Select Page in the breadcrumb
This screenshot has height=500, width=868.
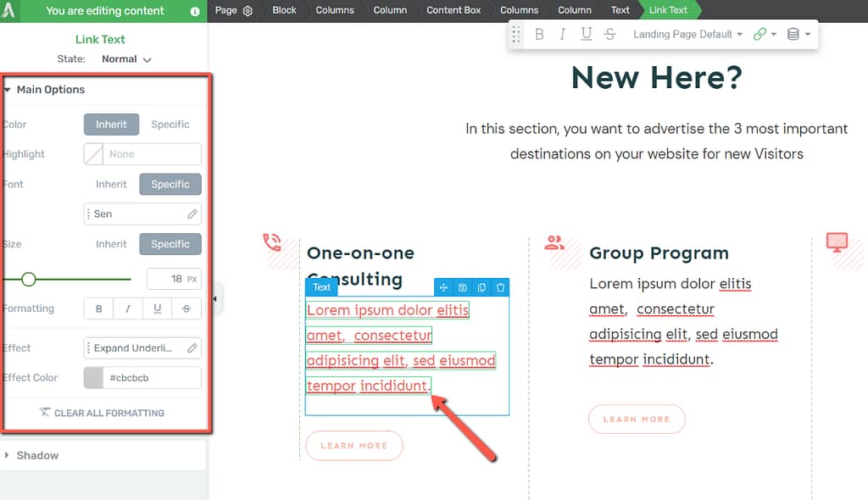[x=225, y=10]
